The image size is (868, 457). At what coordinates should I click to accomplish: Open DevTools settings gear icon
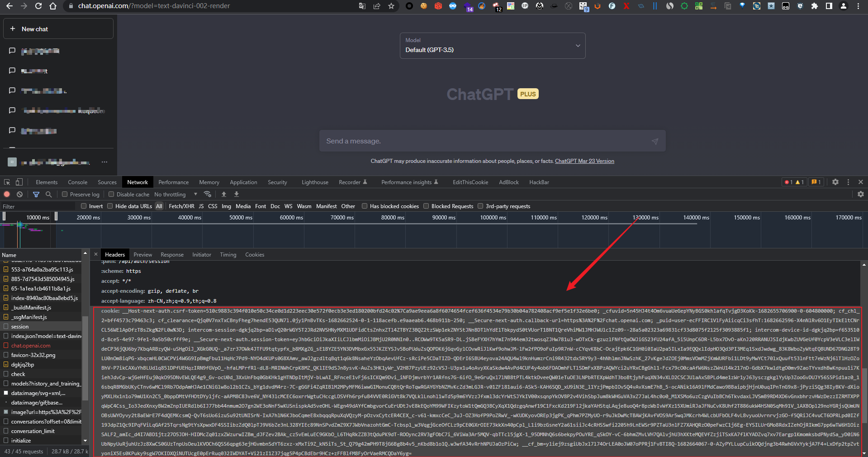835,182
